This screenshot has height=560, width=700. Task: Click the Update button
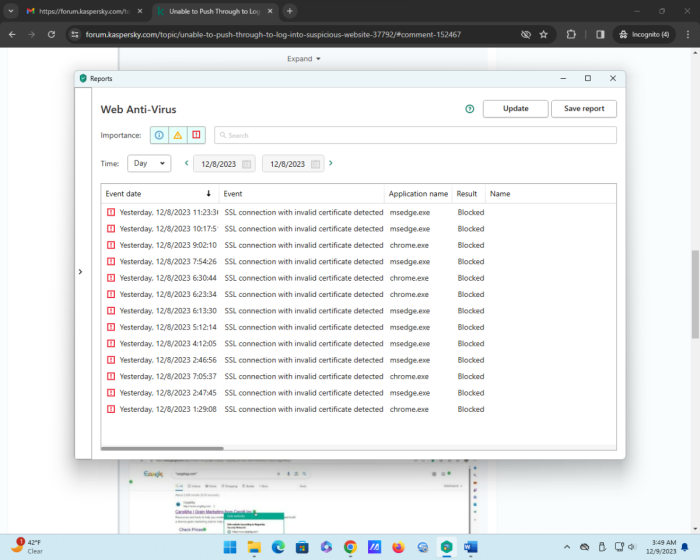click(x=515, y=109)
